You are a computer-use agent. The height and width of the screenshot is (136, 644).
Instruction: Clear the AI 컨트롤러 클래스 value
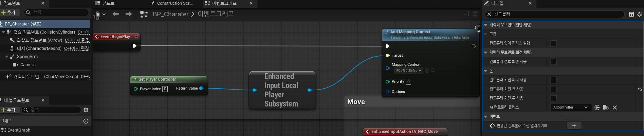coord(615,108)
